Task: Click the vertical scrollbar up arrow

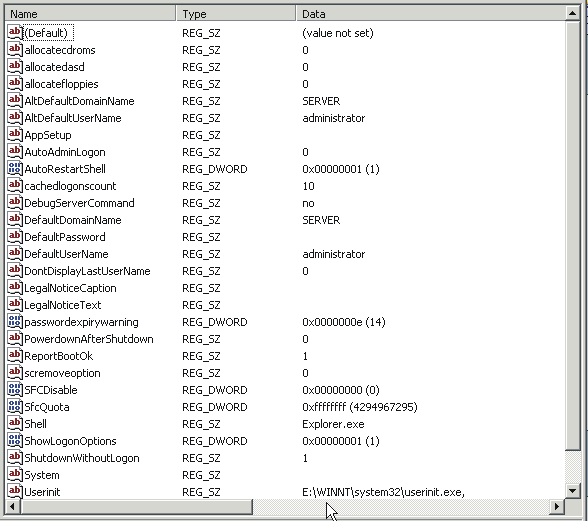Action: pyautogui.click(x=573, y=14)
